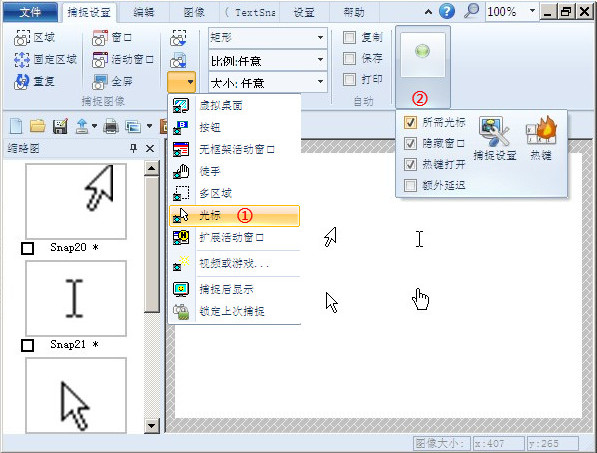Image resolution: width=597 pixels, height=453 pixels.
Task: Click the printer icon in toolbar
Action: point(111,126)
